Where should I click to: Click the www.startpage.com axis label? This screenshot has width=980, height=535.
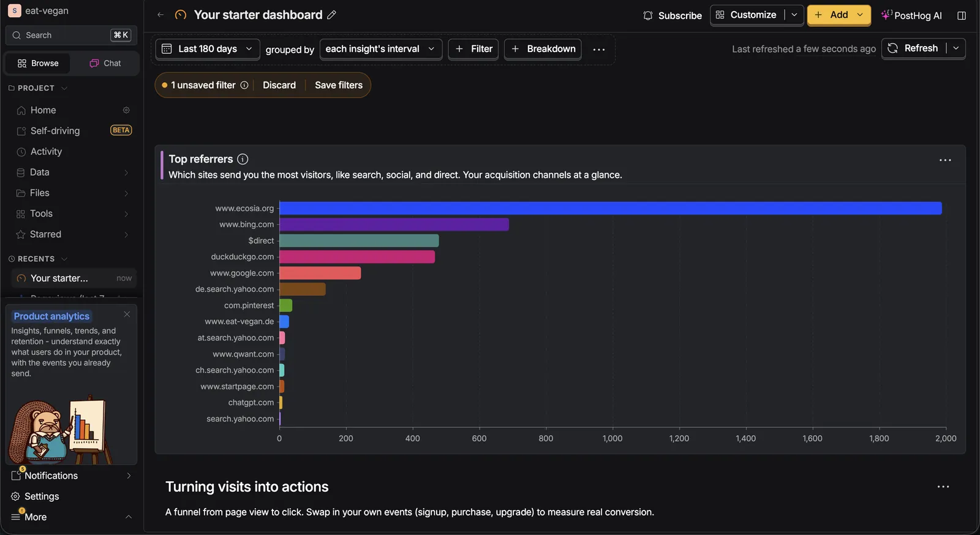[x=237, y=387]
